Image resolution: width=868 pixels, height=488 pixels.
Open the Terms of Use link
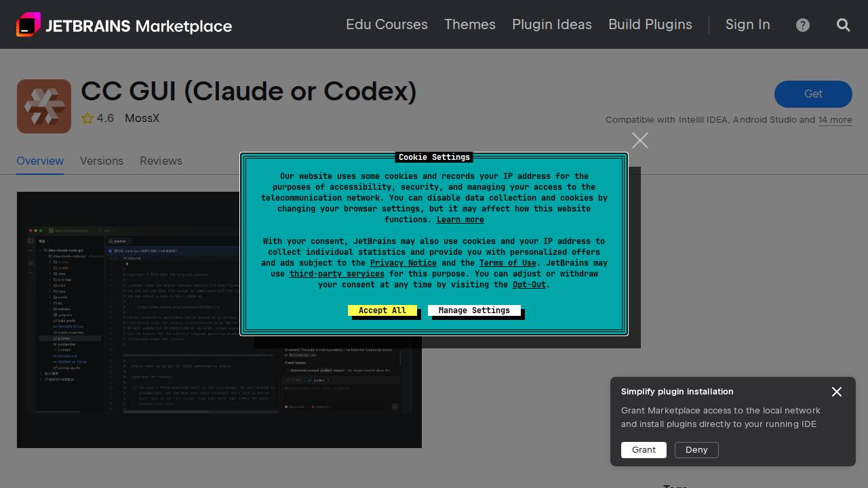click(508, 263)
